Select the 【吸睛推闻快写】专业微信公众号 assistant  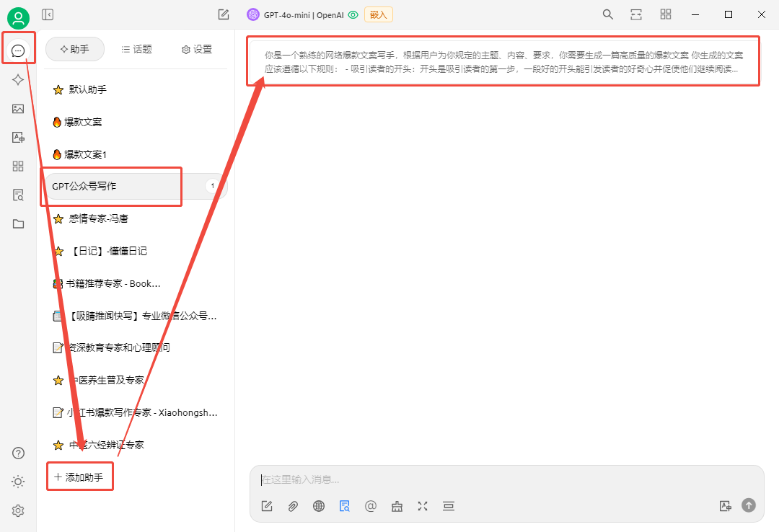(135, 316)
